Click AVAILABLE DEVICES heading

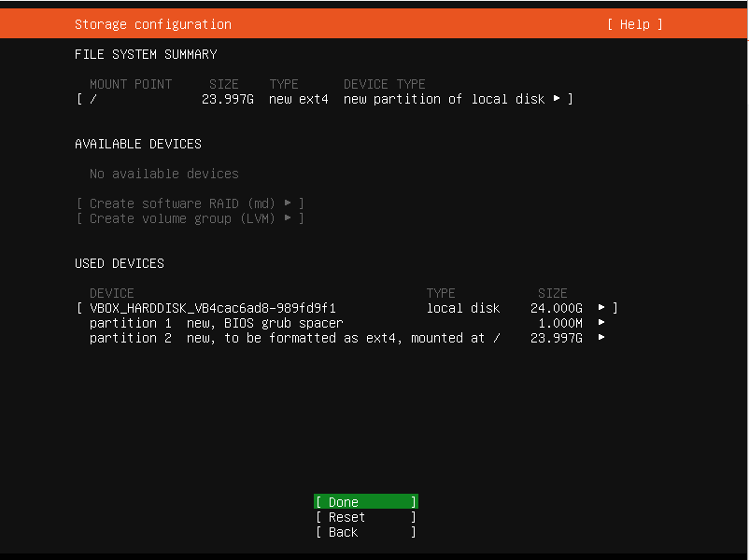click(x=138, y=144)
